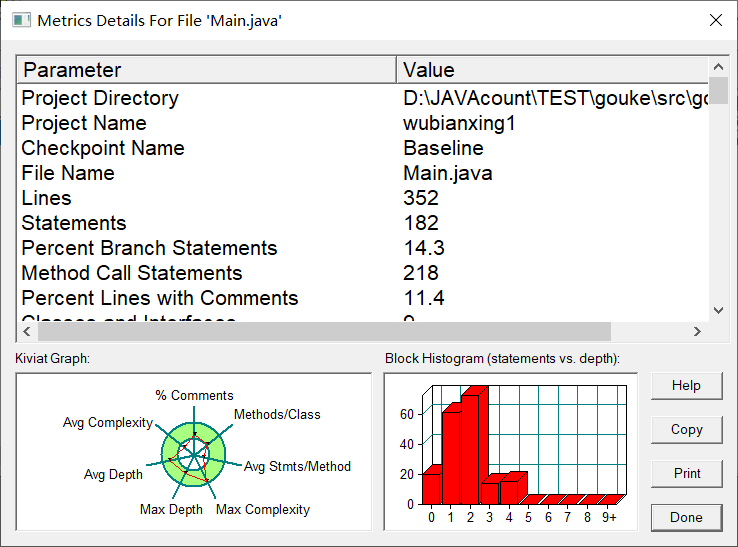This screenshot has width=738, height=547.
Task: Select the 'Project Directory' row
Action: 362,98
